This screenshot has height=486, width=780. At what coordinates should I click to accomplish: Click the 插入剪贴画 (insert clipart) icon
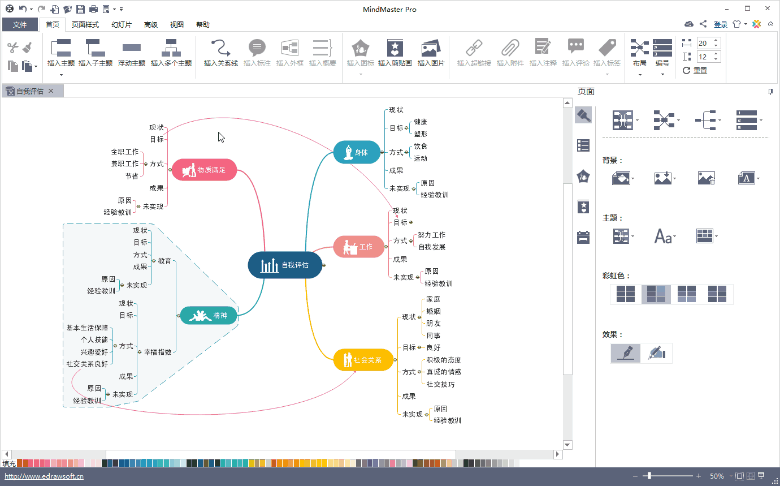pos(395,48)
